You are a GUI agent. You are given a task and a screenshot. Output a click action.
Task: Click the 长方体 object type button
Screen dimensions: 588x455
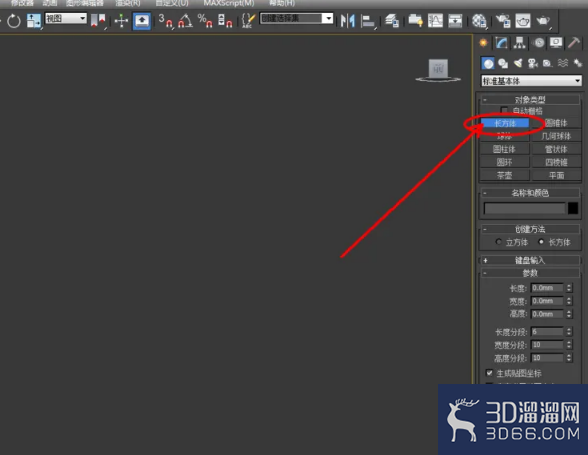[505, 123]
